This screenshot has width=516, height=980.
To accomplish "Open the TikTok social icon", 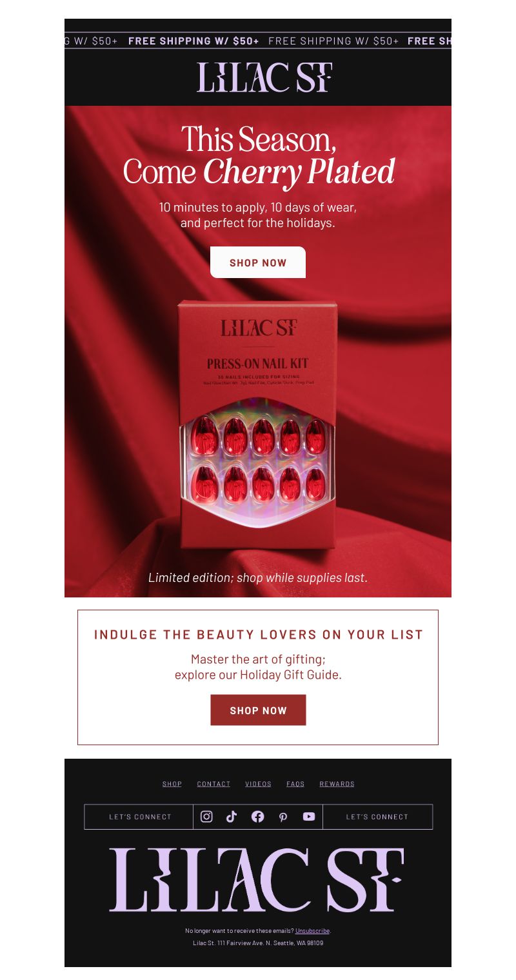I will tap(232, 816).
